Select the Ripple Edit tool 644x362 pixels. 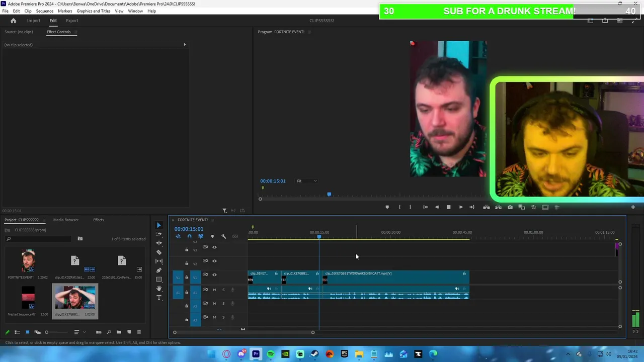[159, 243]
